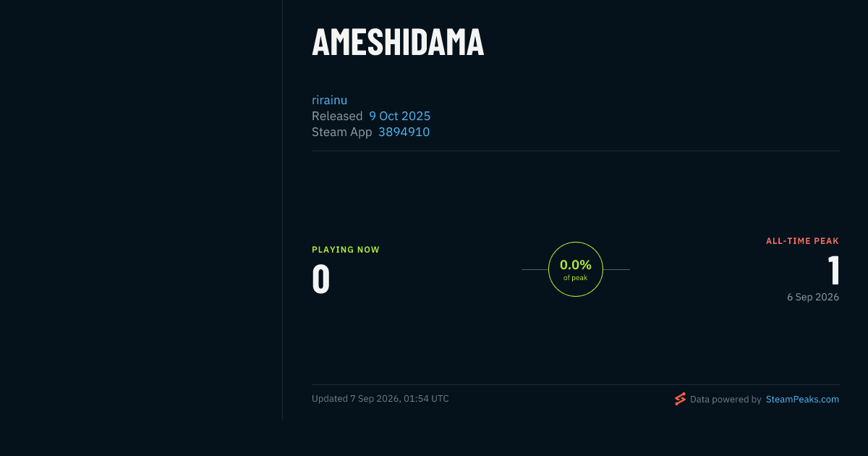Click the Data powered by text
Screen dimensions: 868x456
[x=726, y=399]
